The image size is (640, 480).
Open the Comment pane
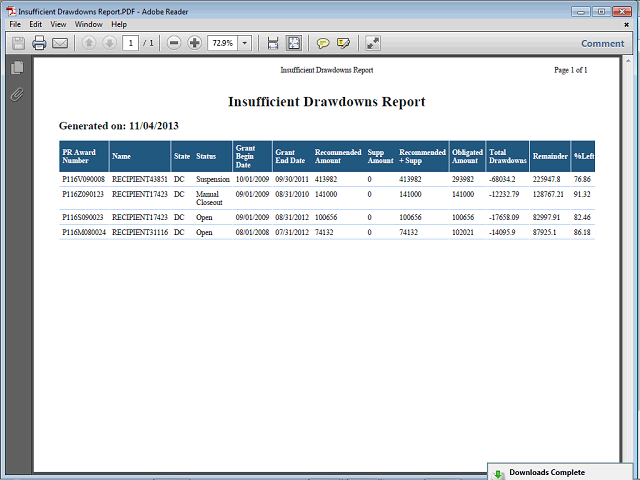click(602, 43)
